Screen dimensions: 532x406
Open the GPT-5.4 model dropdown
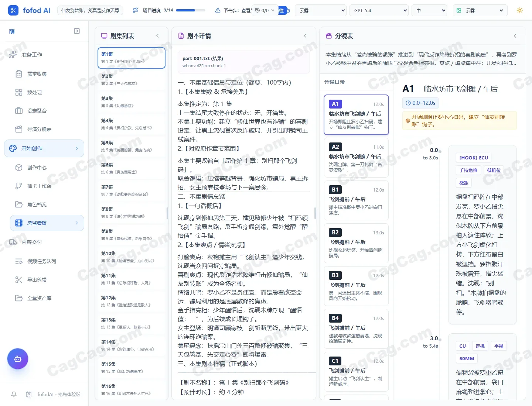(379, 10)
